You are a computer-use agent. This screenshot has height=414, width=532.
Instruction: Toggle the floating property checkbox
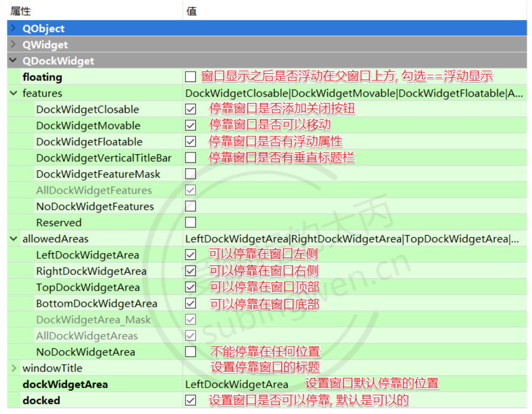190,77
